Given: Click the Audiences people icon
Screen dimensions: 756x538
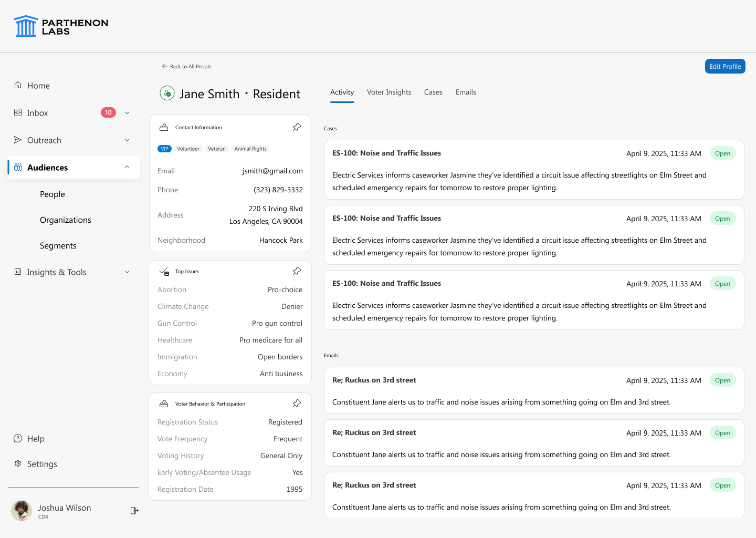Looking at the screenshot, I should (x=18, y=167).
